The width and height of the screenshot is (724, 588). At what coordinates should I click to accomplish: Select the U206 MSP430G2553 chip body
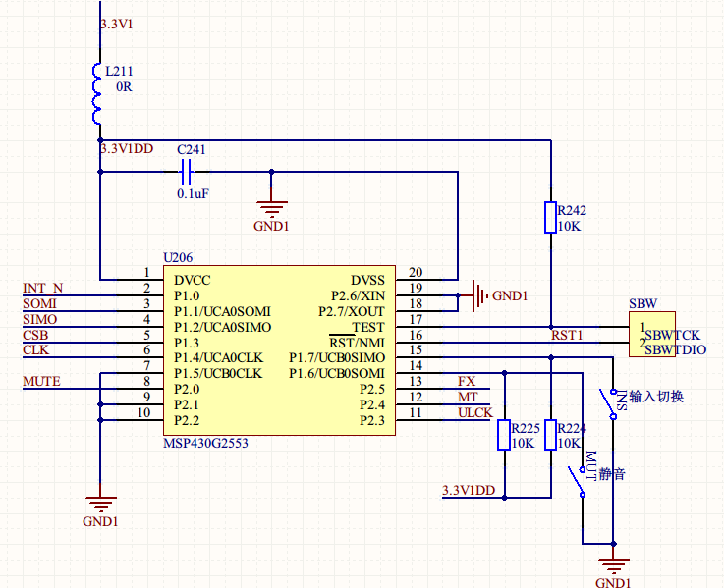point(279,349)
